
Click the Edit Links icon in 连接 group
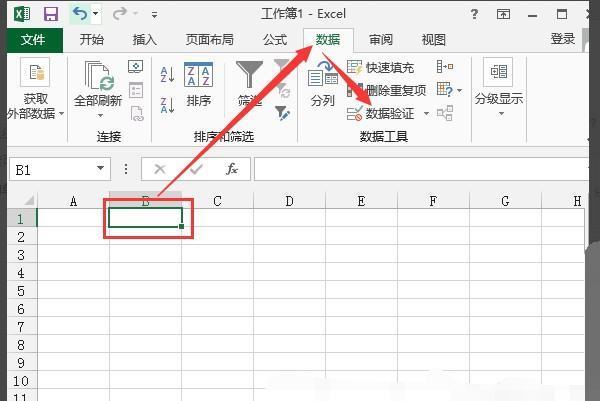pos(137,114)
